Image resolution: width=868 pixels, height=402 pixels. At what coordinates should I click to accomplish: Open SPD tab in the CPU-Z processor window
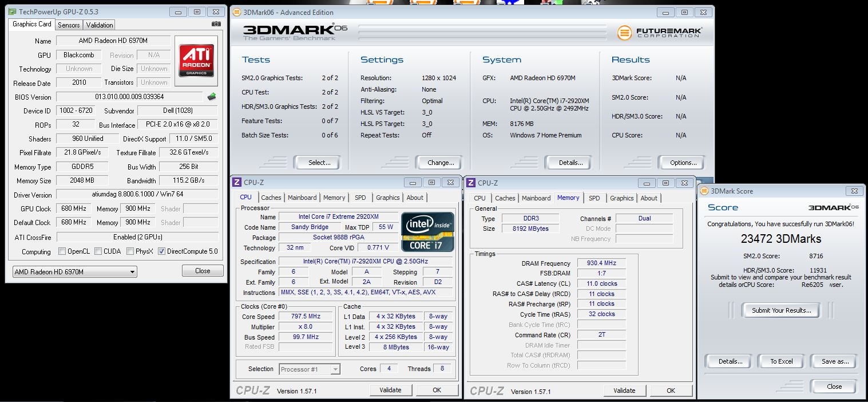pyautogui.click(x=360, y=198)
